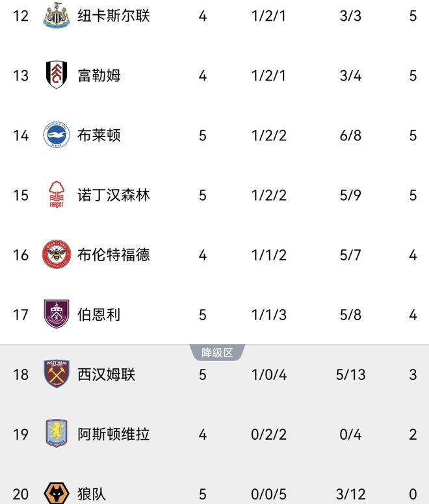Tap team name 布伦特福德
The image size is (429, 504).
(x=114, y=255)
